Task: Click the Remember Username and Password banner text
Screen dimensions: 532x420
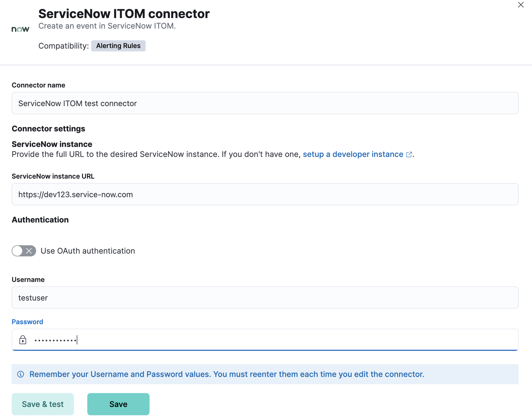Action: (x=227, y=374)
